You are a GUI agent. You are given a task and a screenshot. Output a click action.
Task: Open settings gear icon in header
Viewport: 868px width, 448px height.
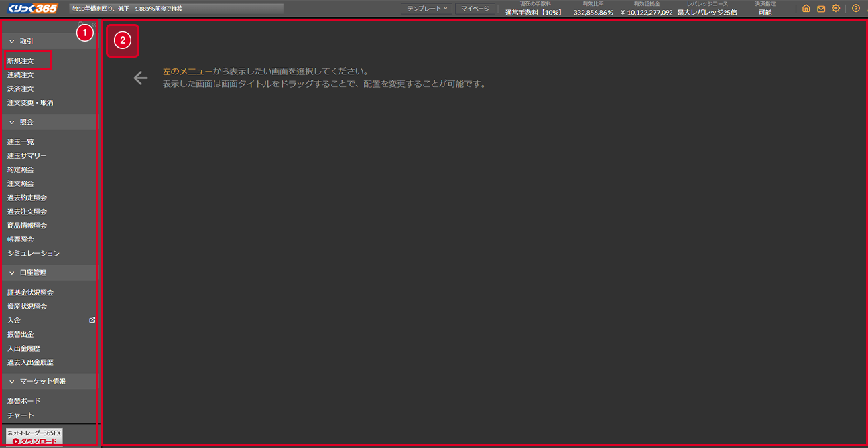coord(836,9)
